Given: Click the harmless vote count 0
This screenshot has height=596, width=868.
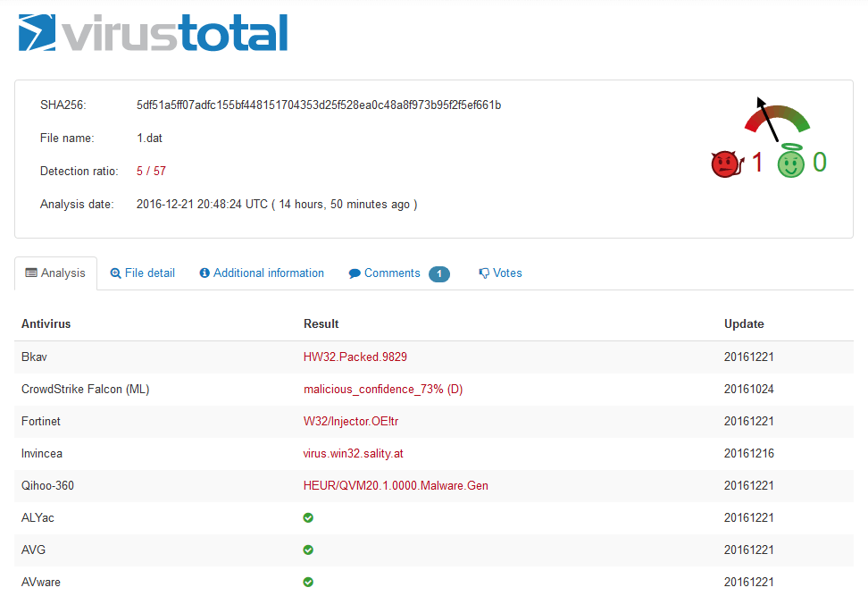Looking at the screenshot, I should [x=820, y=163].
